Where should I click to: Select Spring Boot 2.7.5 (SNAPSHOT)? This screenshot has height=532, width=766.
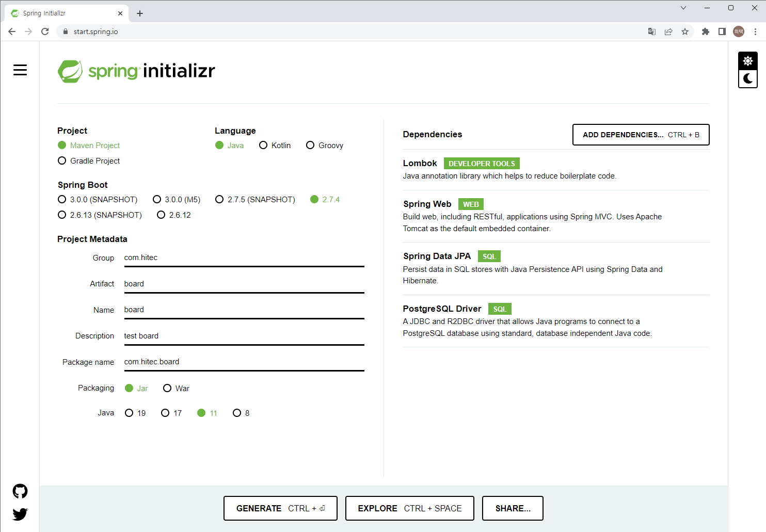(256, 200)
